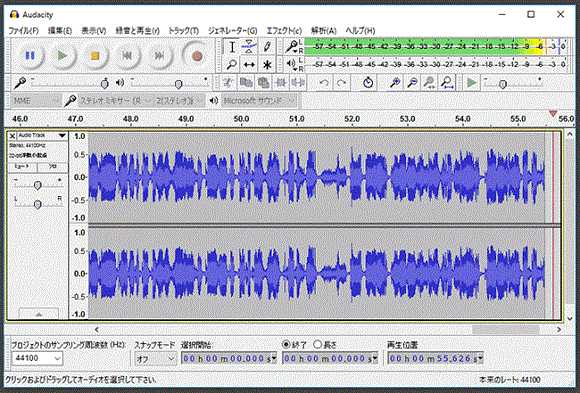Open the 44100 project sampling rate dropdown
580x393 pixels.
[37, 358]
